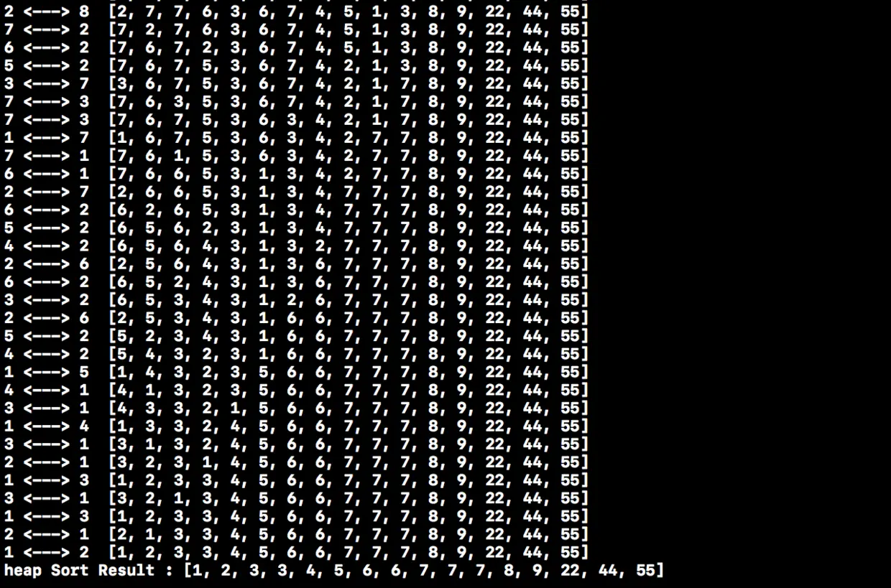
Task: Click the '4 <---> 1' swap label
Action: tap(47, 390)
